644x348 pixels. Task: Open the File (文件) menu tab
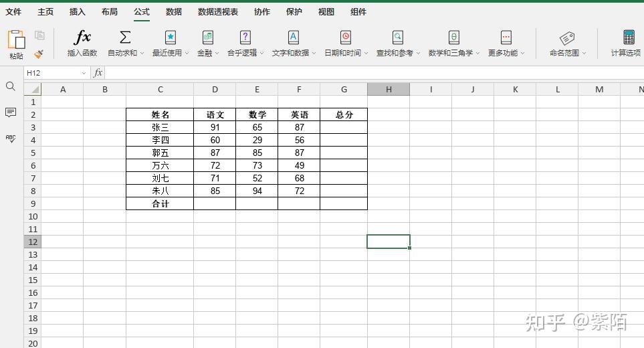[13, 12]
